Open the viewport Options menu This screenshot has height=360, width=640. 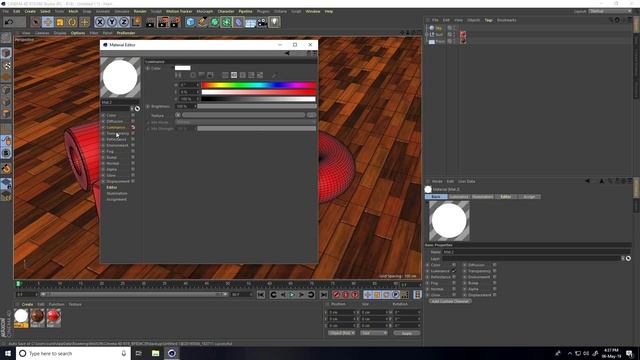pyautogui.click(x=78, y=33)
